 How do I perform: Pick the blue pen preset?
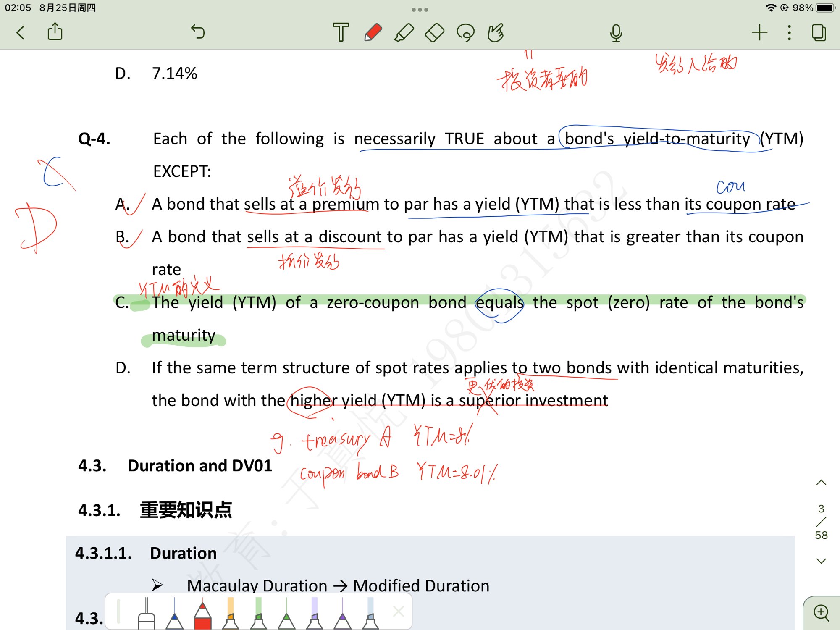tap(174, 615)
